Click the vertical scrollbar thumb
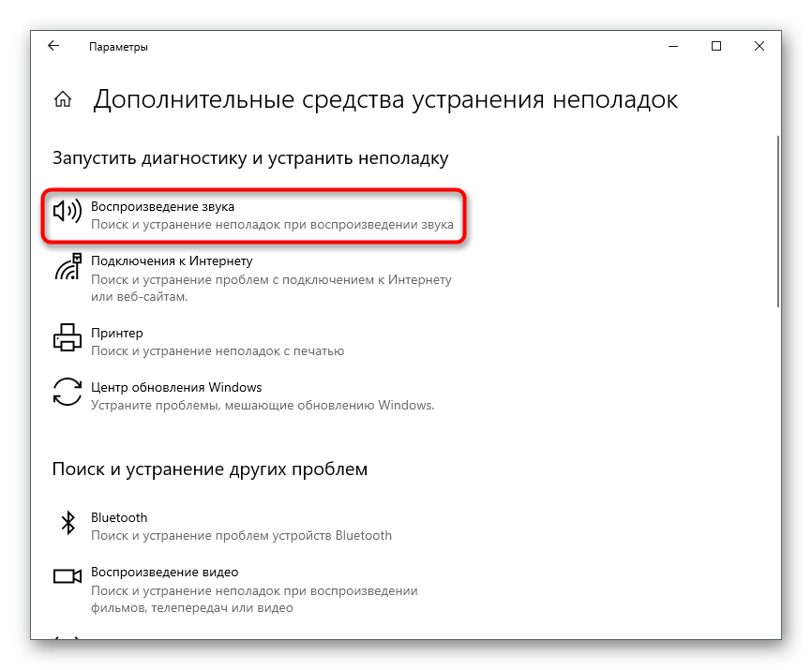Image resolution: width=812 pixels, height=670 pixels. 777,220
